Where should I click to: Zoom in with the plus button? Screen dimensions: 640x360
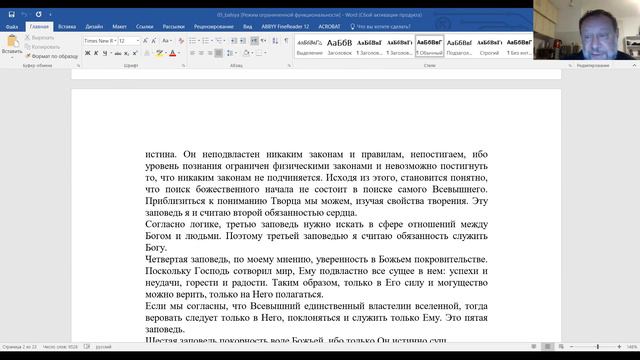619,347
